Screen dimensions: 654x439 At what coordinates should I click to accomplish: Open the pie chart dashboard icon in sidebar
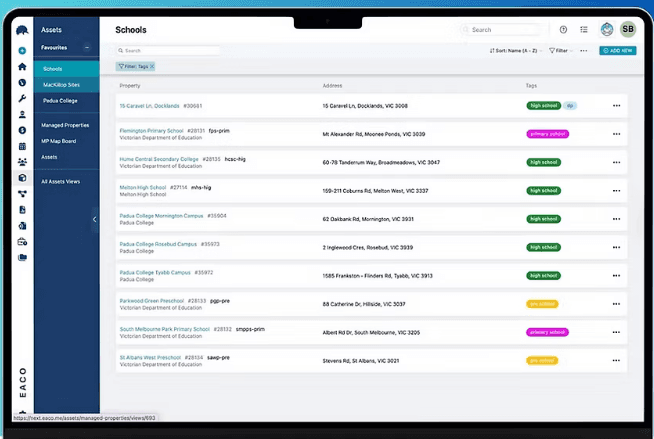pyautogui.click(x=22, y=83)
